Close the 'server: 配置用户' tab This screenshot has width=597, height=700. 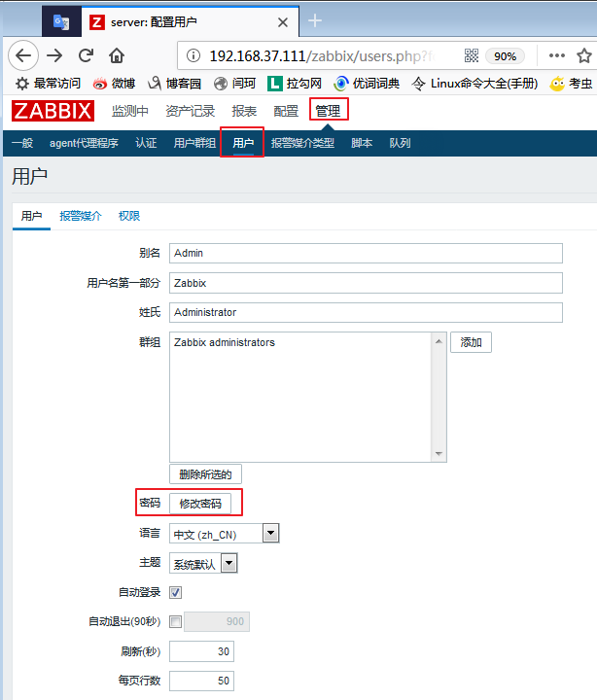coord(283,22)
